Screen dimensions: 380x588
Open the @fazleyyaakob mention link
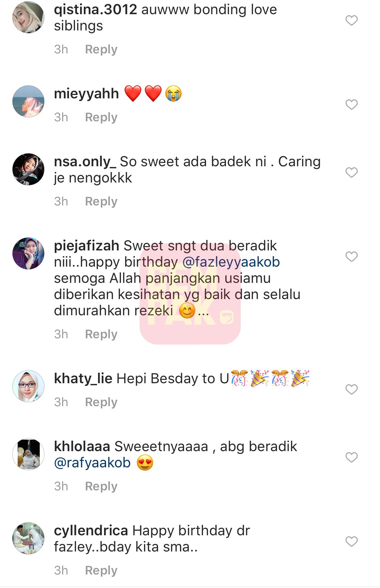point(231,262)
